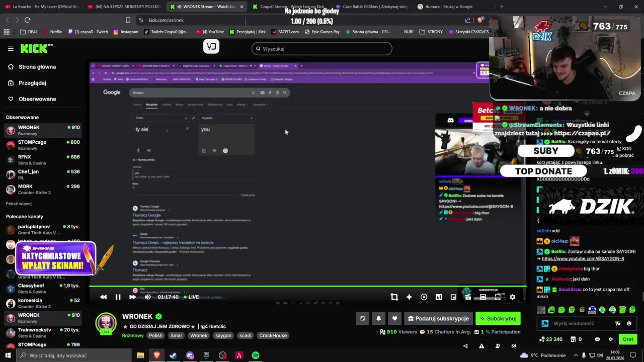Open korneelcia recommended channel
This screenshot has height=362, width=644.
coord(43,303)
